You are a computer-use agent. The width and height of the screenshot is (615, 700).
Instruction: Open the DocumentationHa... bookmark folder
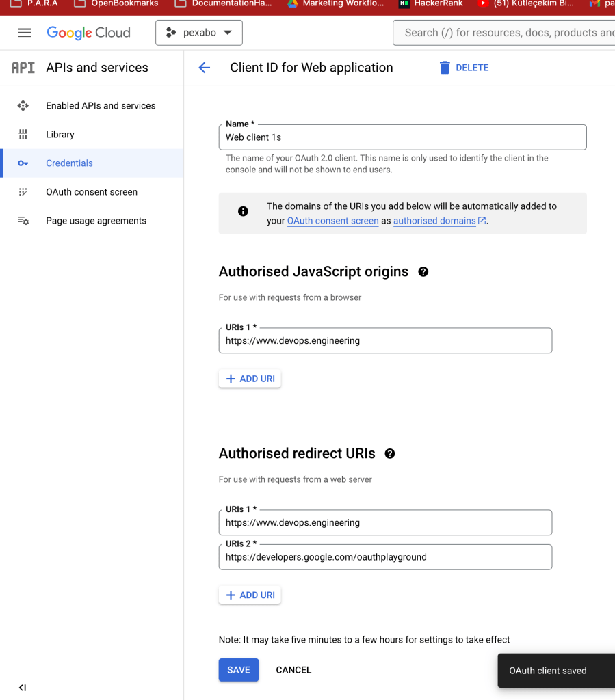[x=223, y=3]
